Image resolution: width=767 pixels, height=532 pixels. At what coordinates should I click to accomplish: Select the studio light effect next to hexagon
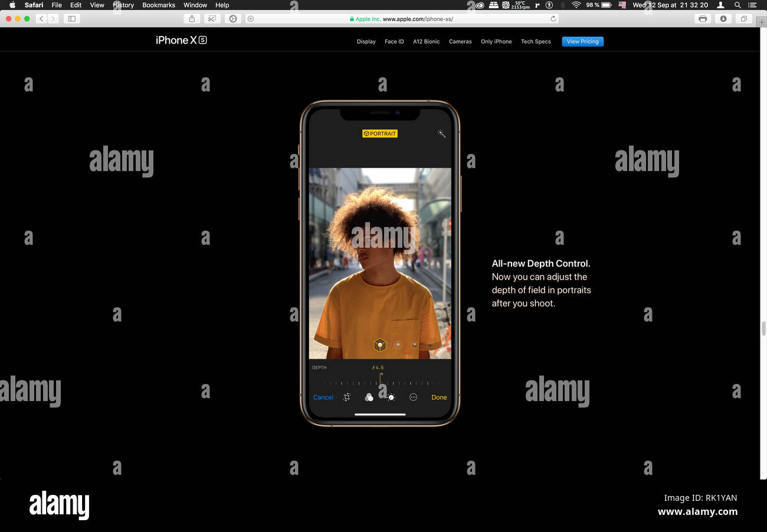pos(398,345)
